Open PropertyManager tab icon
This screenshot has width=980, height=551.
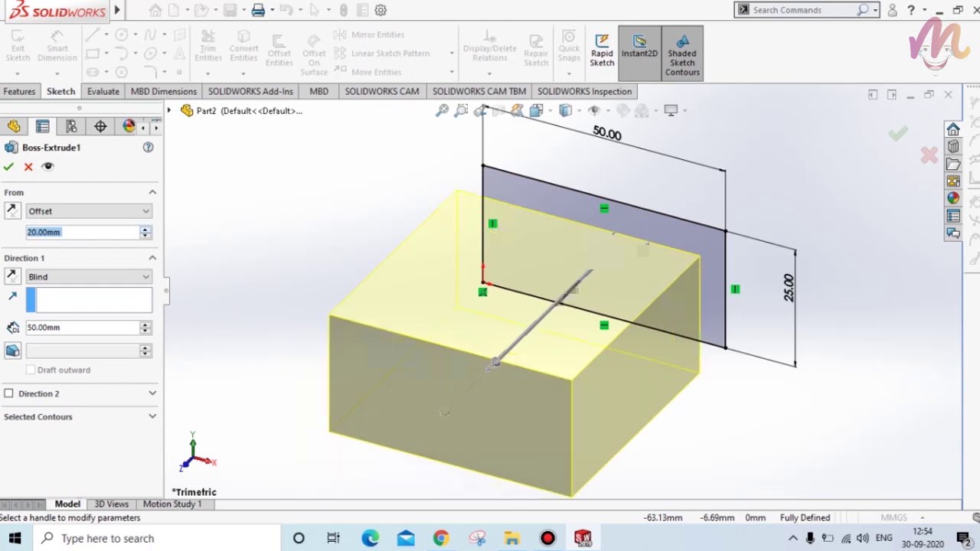tap(42, 126)
